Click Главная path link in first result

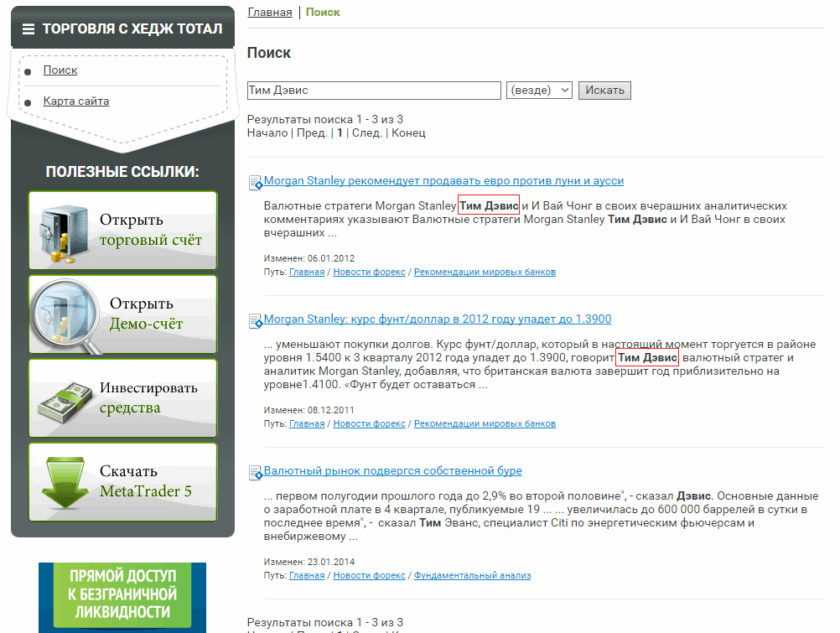[x=307, y=272]
